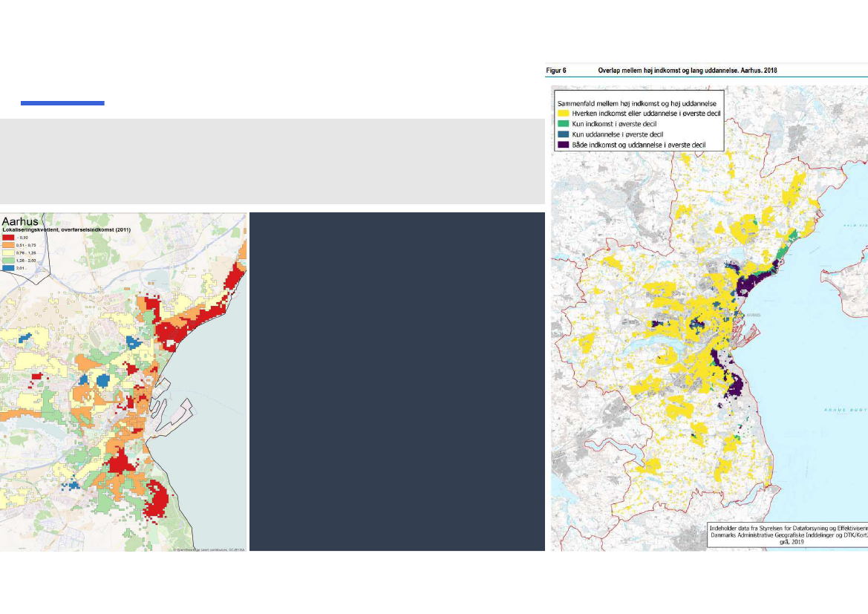Click the blue underline accent bar
This screenshot has width=868, height=614.
[x=62, y=103]
